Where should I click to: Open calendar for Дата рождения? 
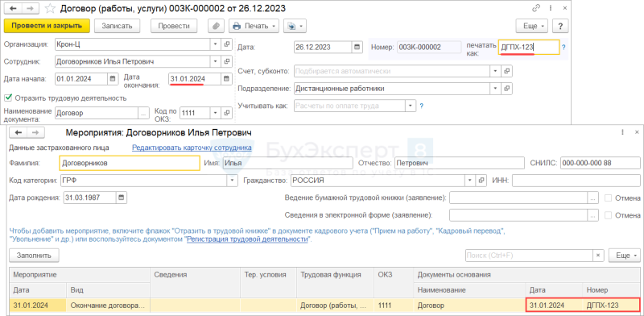click(122, 198)
